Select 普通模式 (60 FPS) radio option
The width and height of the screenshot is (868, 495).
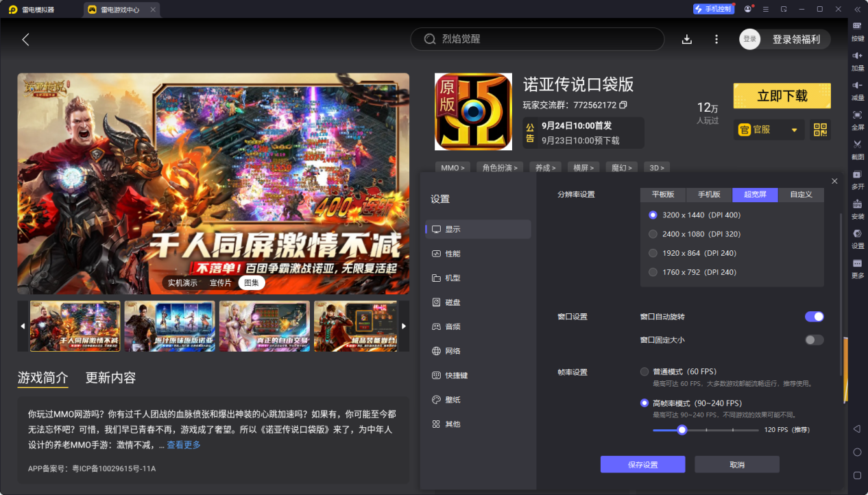[644, 371]
